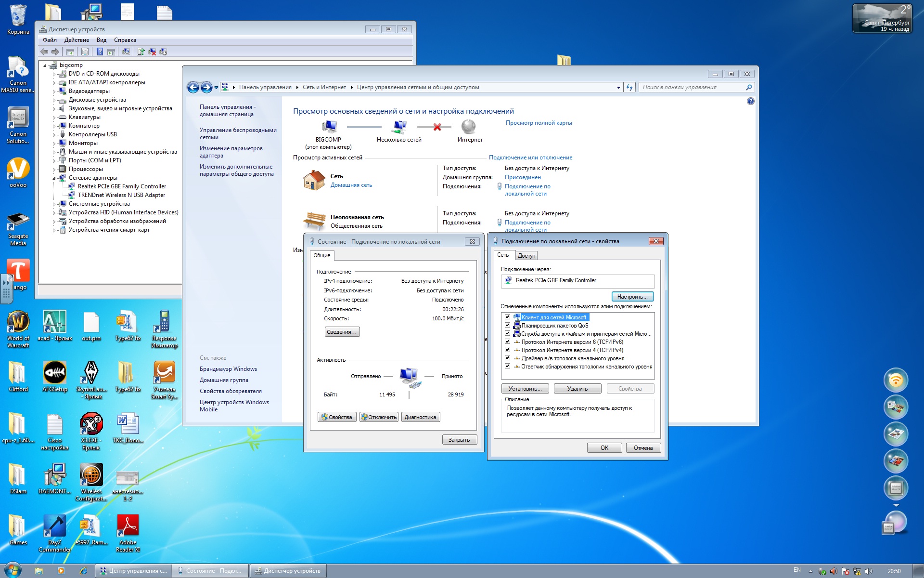Click the Control Panel search field

692,87
